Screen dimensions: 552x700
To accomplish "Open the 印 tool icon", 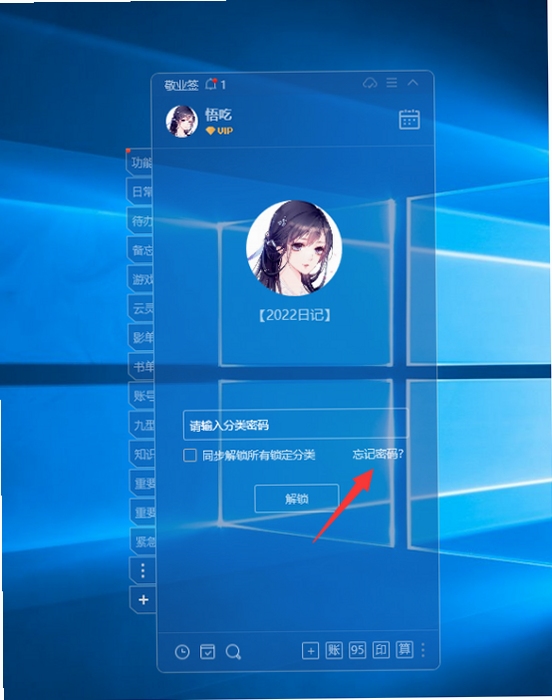I will point(381,650).
